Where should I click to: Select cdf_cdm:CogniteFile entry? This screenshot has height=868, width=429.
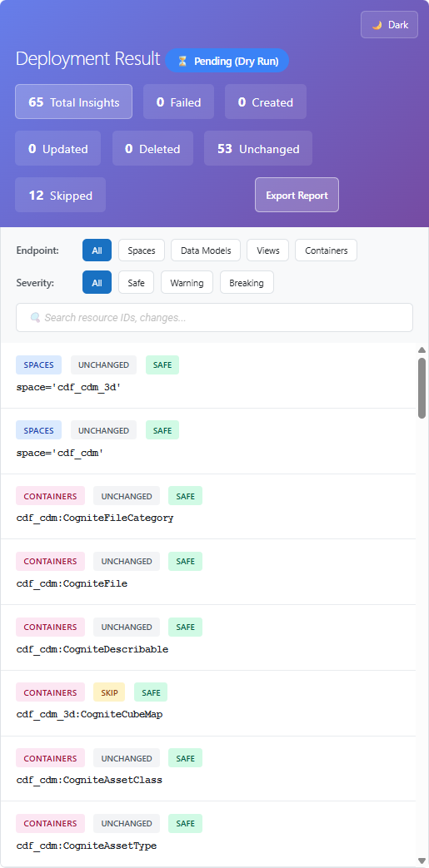point(72,583)
